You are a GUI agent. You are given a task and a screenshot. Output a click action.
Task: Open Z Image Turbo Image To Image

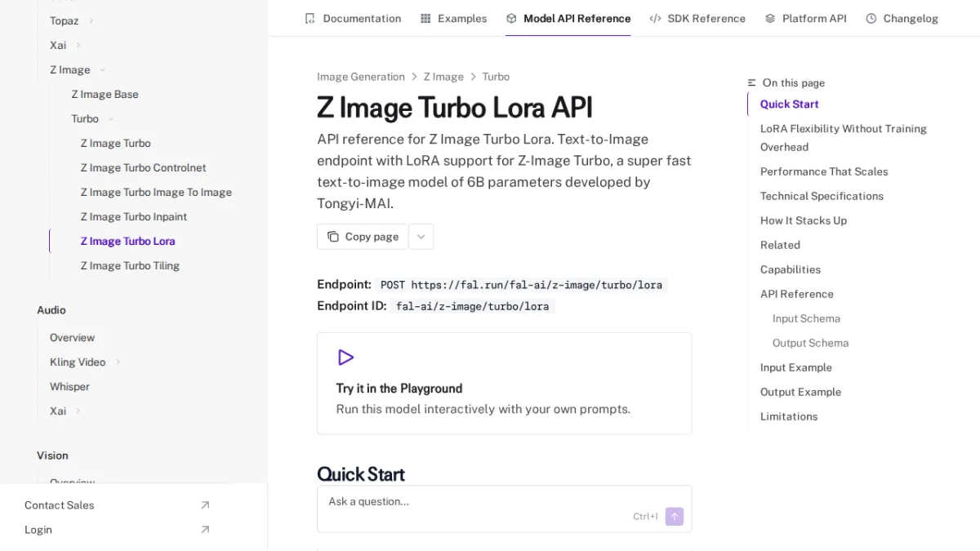click(x=156, y=192)
